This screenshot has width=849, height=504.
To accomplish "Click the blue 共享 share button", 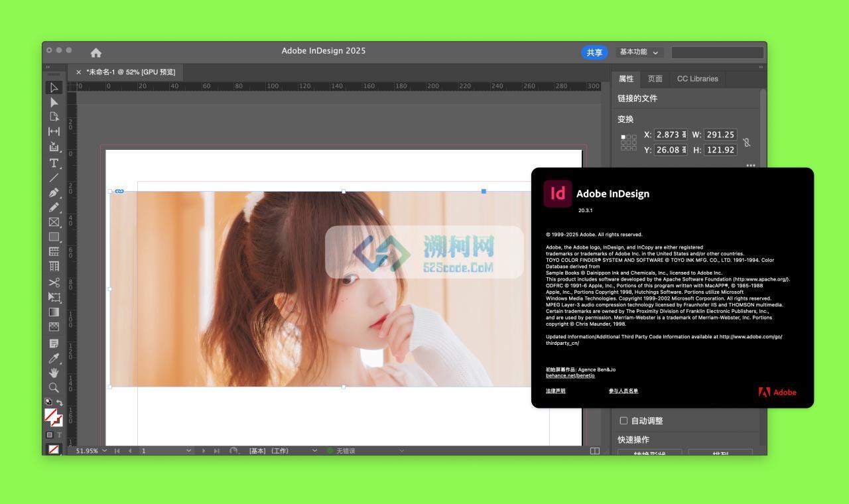I will coord(594,52).
